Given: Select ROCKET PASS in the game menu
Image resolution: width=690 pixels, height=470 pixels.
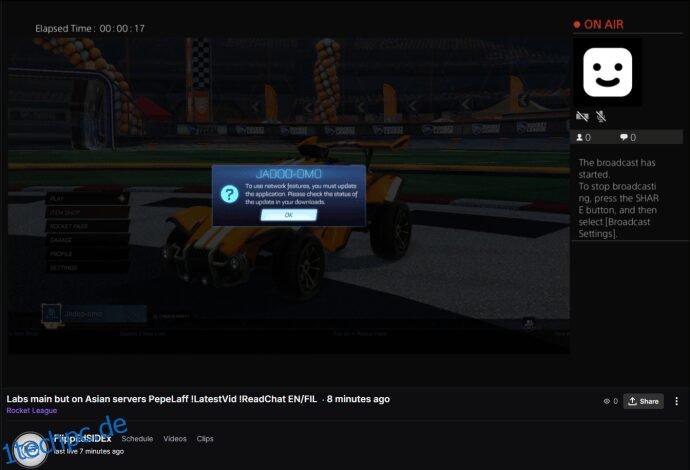Looking at the screenshot, I should (x=87, y=226).
